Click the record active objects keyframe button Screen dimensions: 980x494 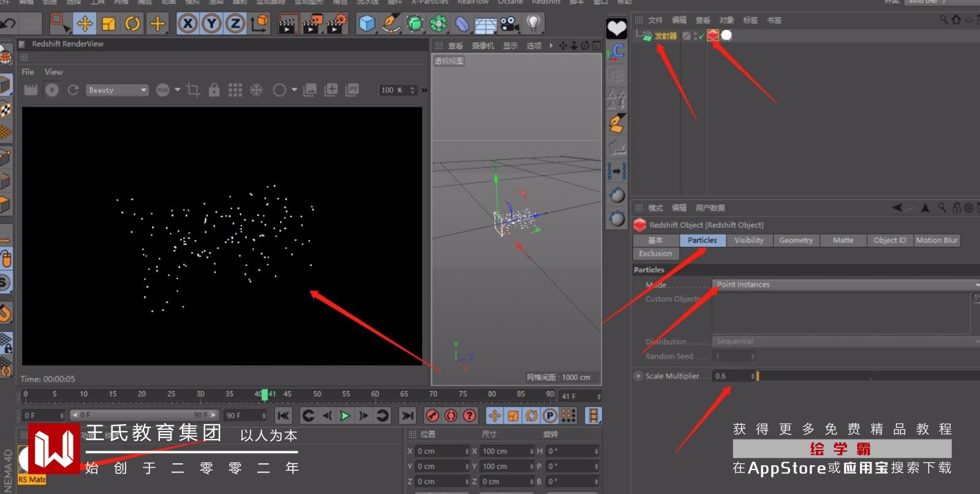432,416
